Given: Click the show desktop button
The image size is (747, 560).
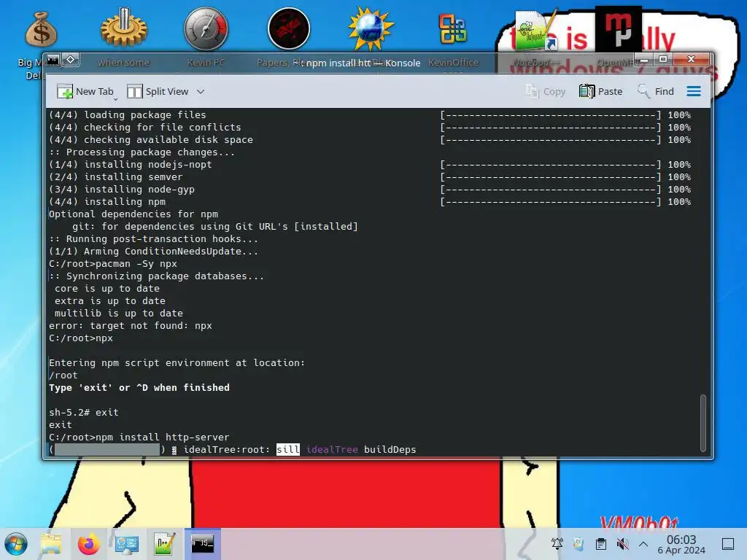Looking at the screenshot, I should pos(728,544).
